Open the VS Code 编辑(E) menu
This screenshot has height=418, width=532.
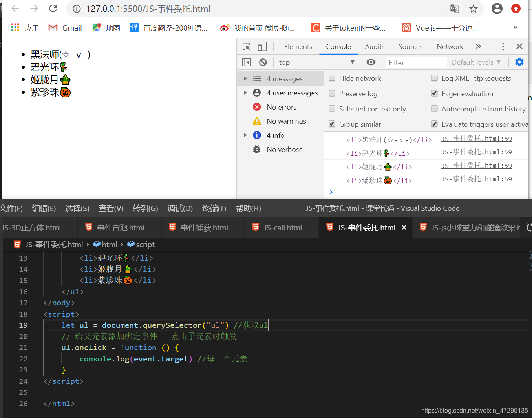tap(44, 208)
